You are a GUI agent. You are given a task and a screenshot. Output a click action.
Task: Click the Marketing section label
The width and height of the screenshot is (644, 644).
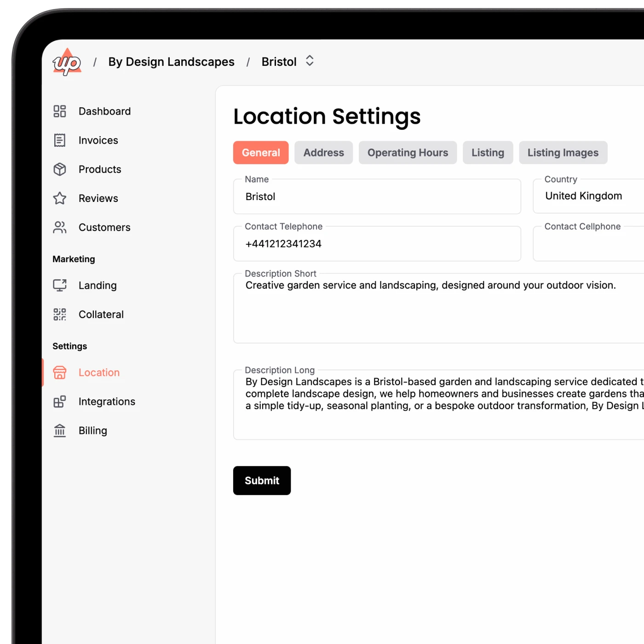coord(74,259)
